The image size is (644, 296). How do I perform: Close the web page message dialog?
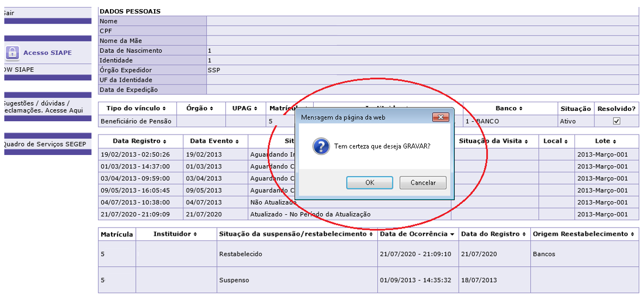[441, 117]
